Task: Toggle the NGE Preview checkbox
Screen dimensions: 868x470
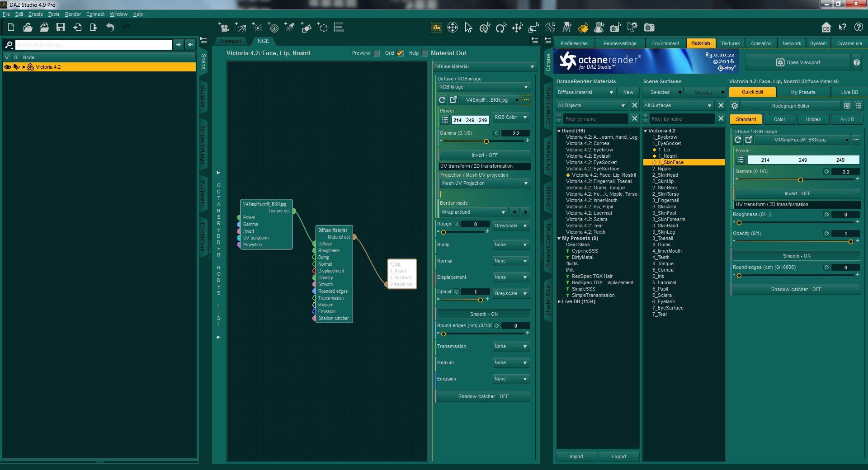Action: point(376,53)
